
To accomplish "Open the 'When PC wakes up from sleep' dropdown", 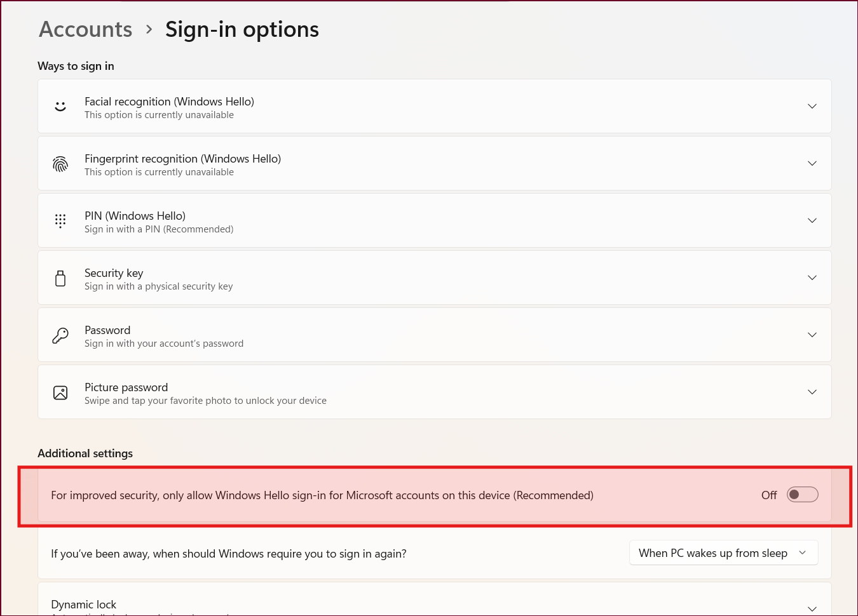I will tap(723, 553).
